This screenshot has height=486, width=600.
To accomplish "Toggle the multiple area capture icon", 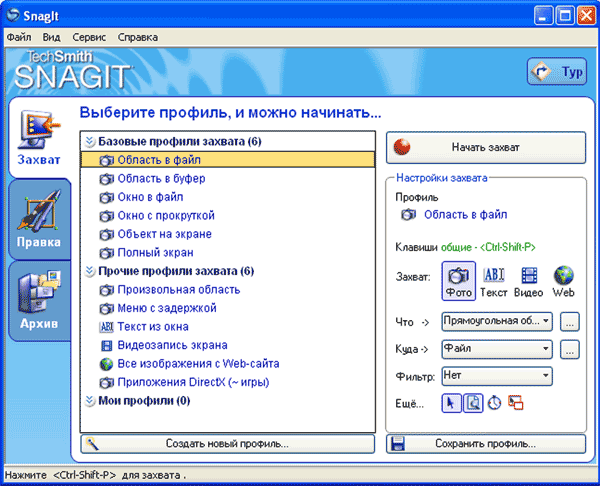I will click(515, 403).
